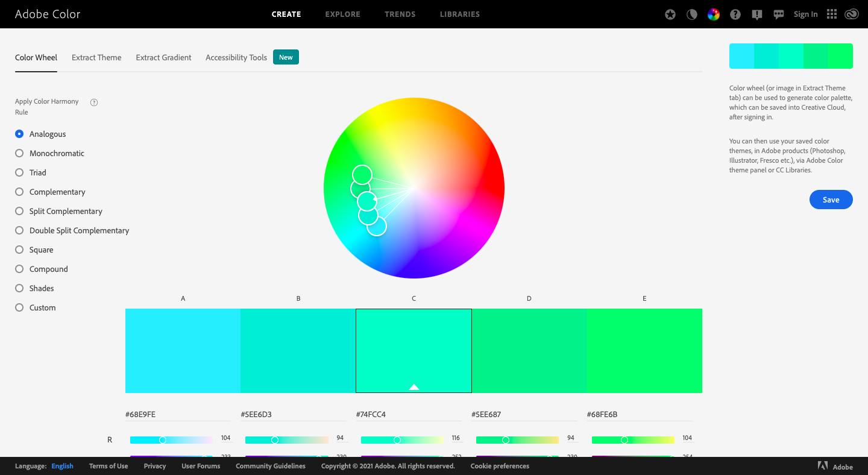The height and width of the screenshot is (475, 868).
Task: Click the Creative Cloud icon
Action: [852, 14]
